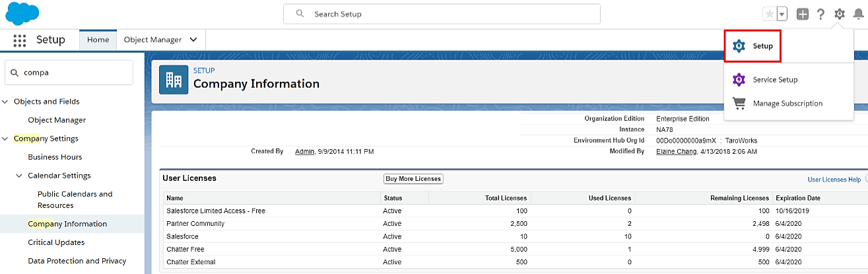Click the Chatter Free row name
The height and width of the screenshot is (274, 868).
click(x=185, y=250)
